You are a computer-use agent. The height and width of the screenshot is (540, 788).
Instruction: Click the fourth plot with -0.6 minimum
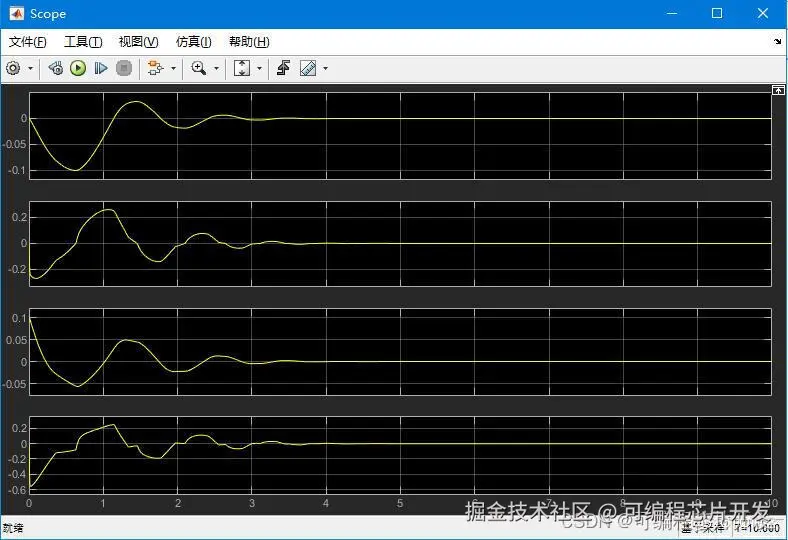click(x=400, y=455)
